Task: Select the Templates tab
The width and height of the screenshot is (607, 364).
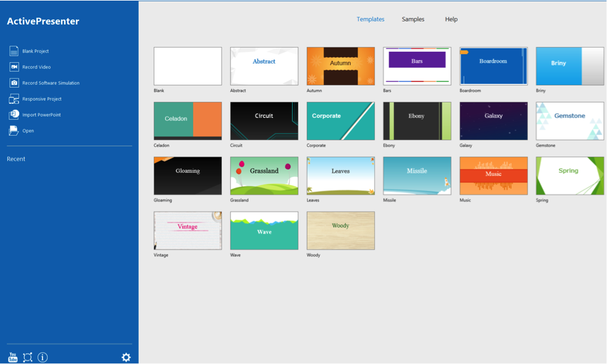Action: [x=370, y=19]
